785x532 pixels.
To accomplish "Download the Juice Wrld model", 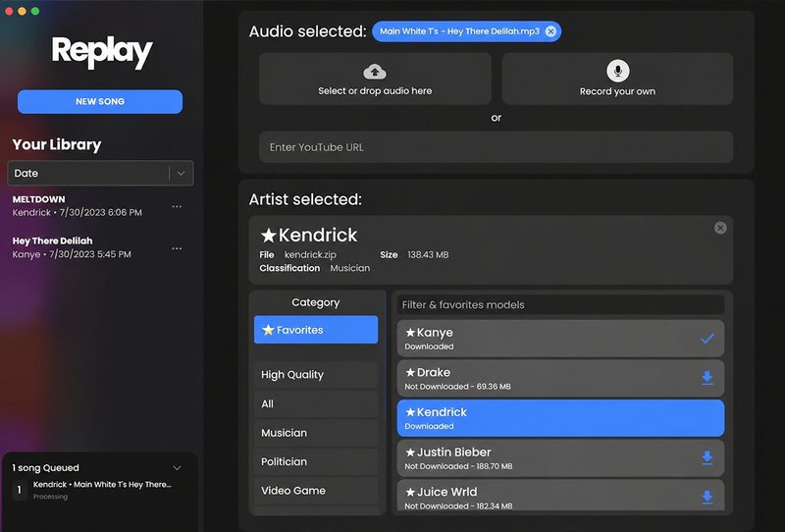I will (x=706, y=497).
